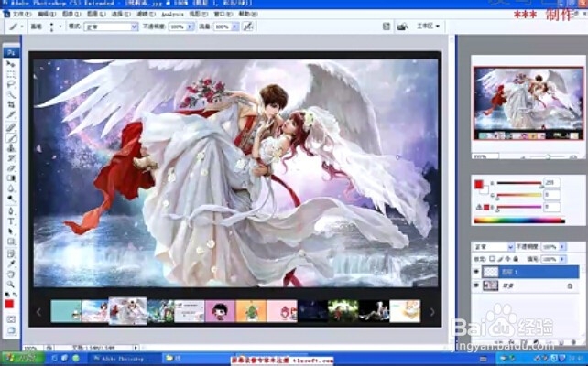Open opacity slider arrow in options bar
Image resolution: width=588 pixels, height=366 pixels.
coord(190,27)
